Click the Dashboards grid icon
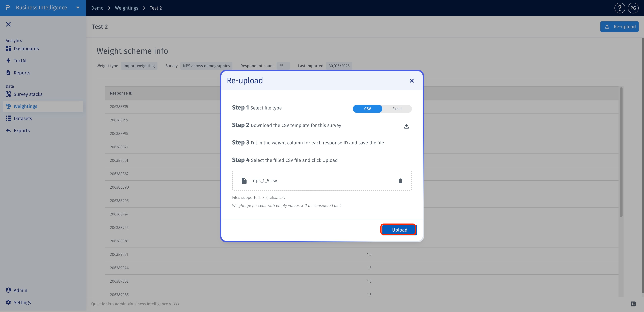This screenshot has height=312, width=644. (x=8, y=48)
